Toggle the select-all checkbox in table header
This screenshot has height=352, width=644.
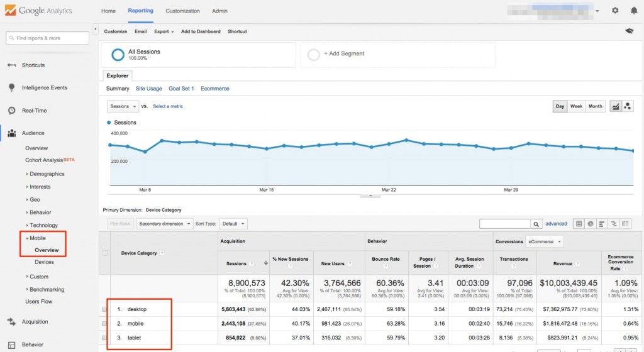(x=104, y=253)
